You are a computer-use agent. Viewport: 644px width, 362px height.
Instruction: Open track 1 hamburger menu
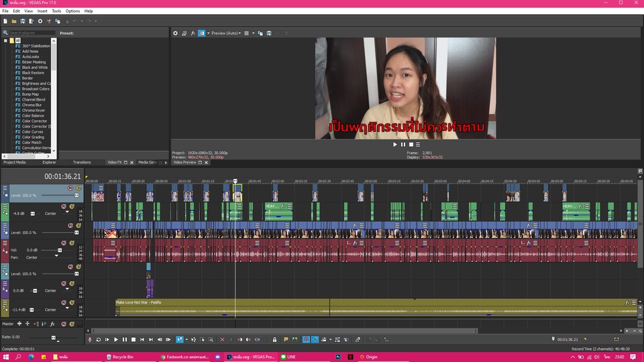[x=5, y=188]
